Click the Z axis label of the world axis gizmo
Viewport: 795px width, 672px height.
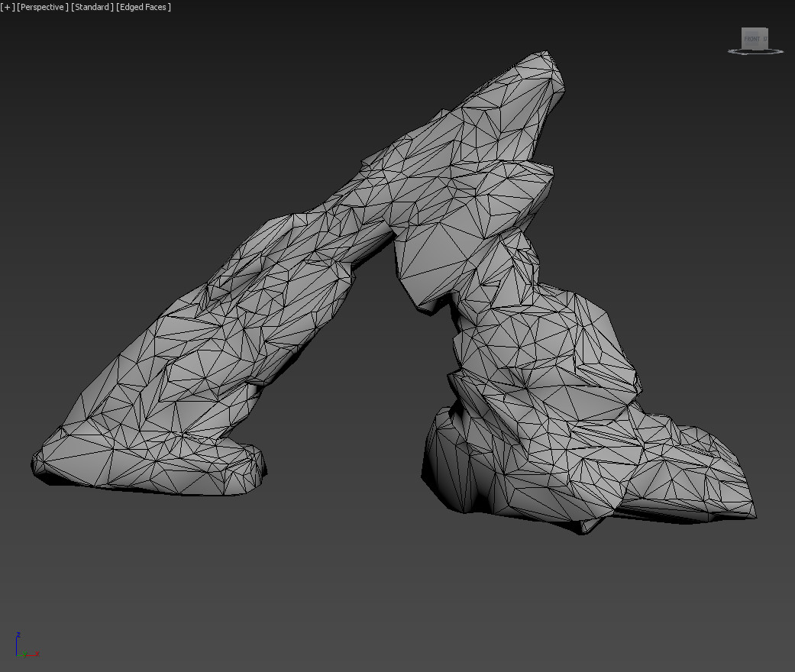pos(18,635)
